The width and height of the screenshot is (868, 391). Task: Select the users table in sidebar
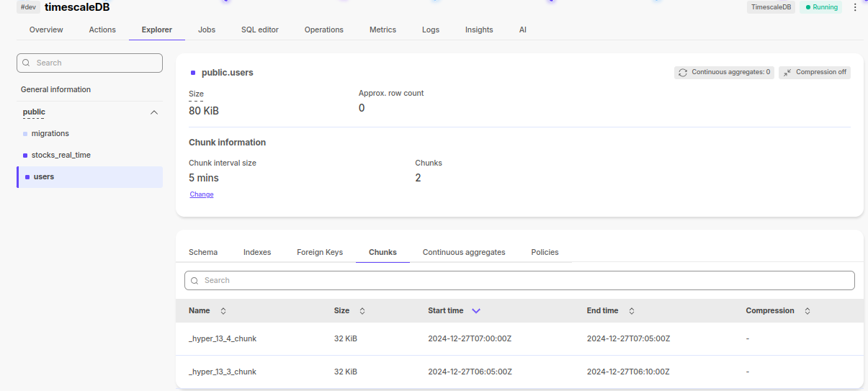90,177
